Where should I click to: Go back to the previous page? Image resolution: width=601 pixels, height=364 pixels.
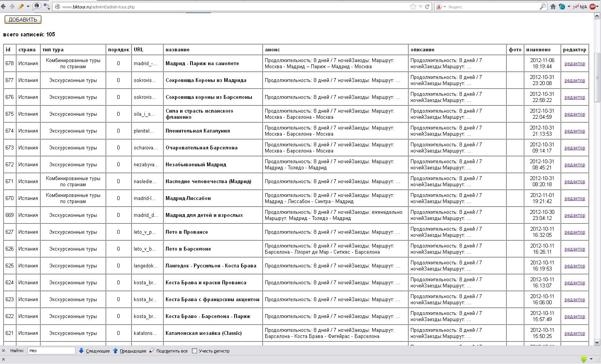[3, 7]
